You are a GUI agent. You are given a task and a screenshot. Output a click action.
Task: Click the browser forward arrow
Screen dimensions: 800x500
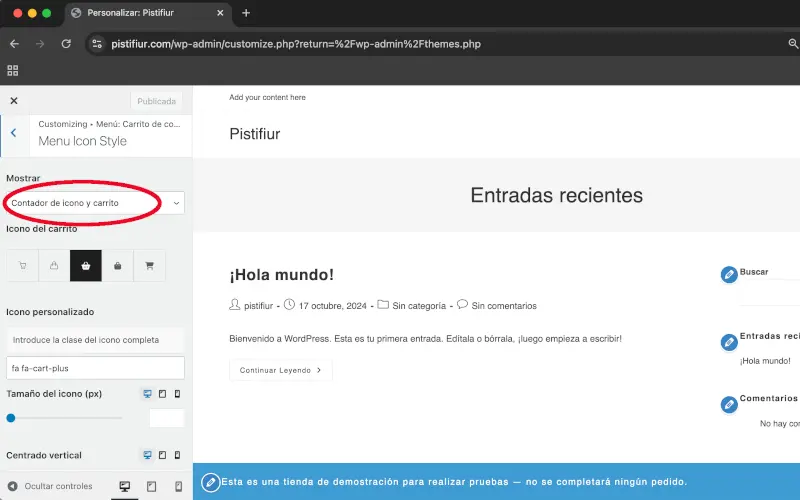(40, 44)
